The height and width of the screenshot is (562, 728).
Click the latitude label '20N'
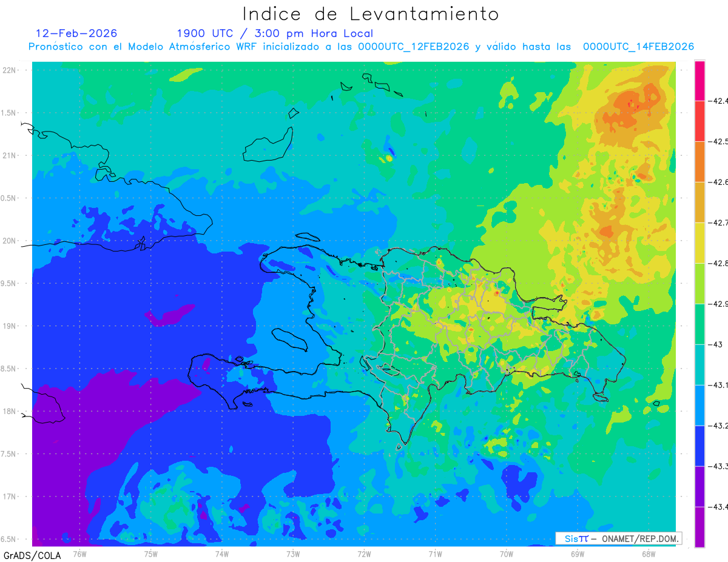pos(10,241)
